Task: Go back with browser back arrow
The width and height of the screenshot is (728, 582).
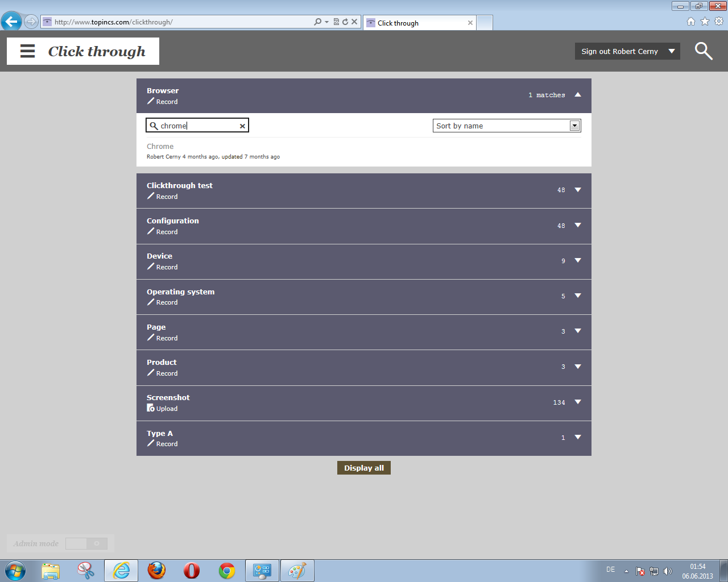Action: tap(11, 22)
